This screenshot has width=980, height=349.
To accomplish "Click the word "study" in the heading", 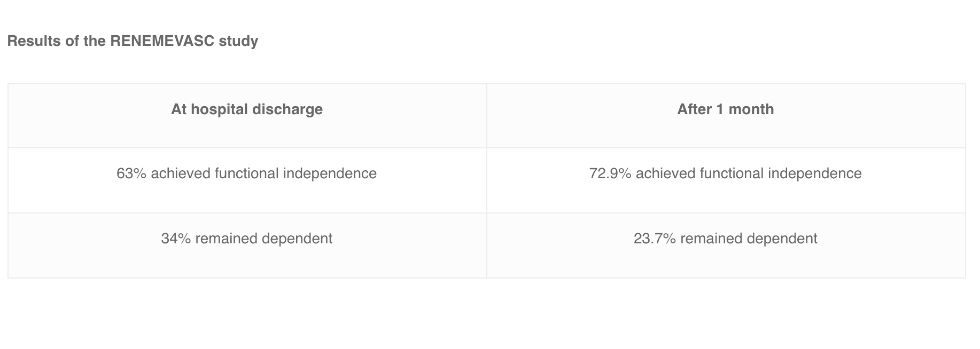I will click(x=238, y=41).
